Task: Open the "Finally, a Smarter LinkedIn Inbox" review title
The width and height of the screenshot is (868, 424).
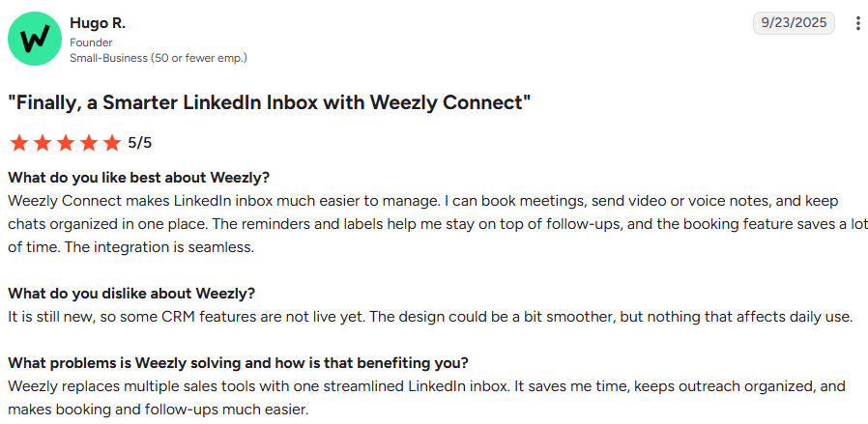Action: 270,102
